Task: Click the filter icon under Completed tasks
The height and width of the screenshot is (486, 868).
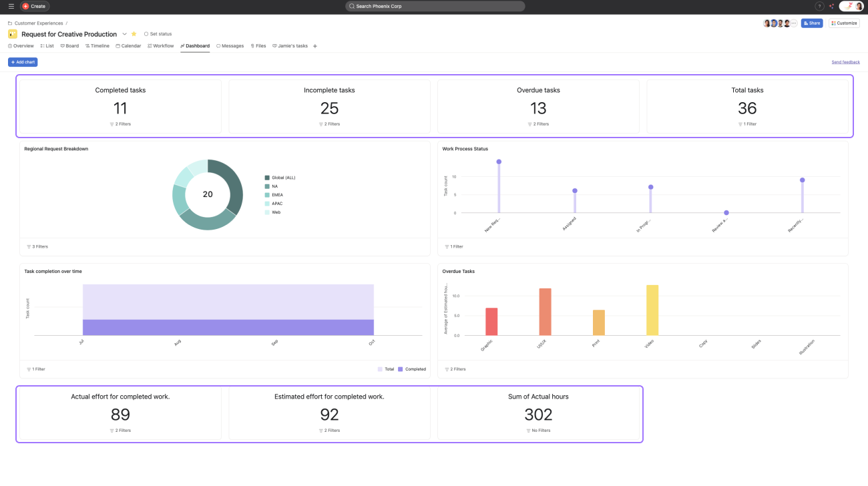Action: (x=112, y=124)
